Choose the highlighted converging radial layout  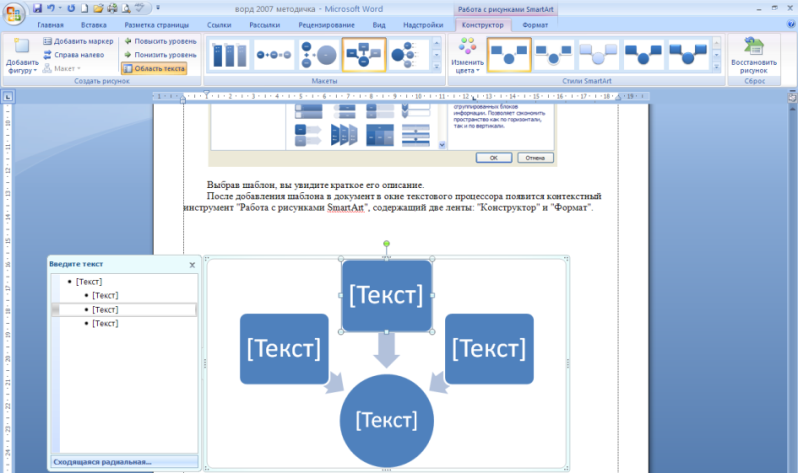point(364,54)
